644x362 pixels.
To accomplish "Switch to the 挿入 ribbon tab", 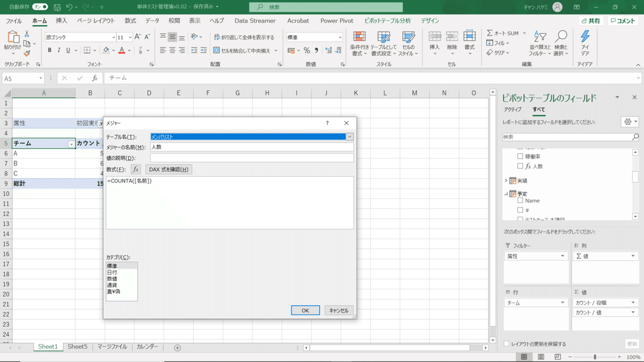I will click(62, 21).
